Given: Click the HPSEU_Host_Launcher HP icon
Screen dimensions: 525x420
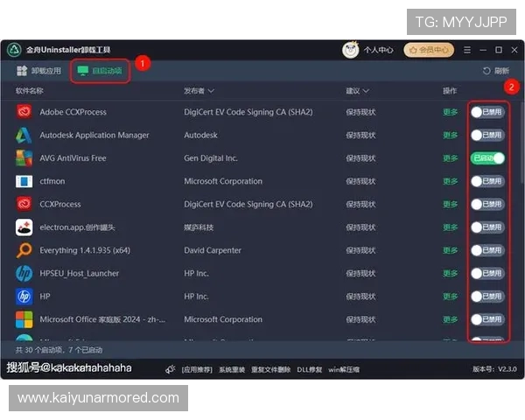Looking at the screenshot, I should pos(24,273).
